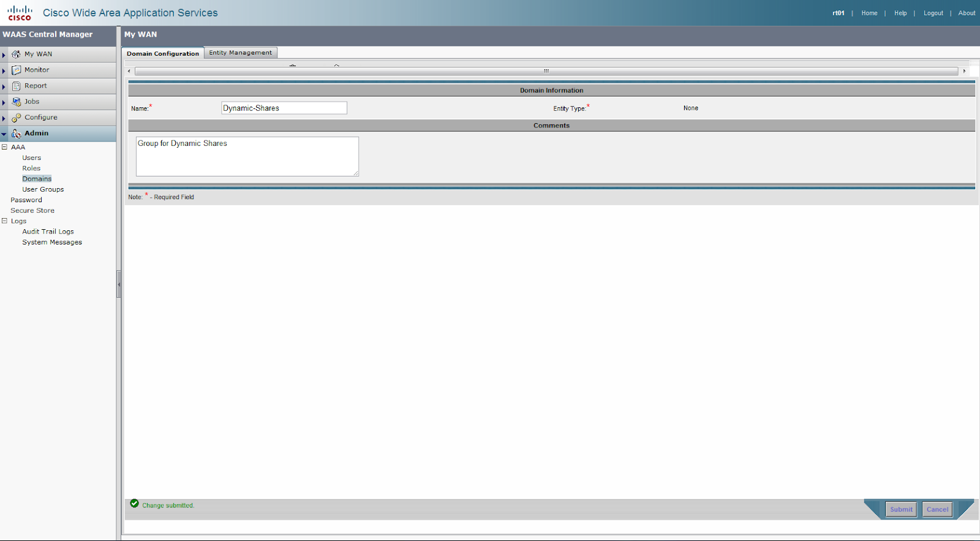
Task: Click the Monitor sidebar icon
Action: point(16,70)
